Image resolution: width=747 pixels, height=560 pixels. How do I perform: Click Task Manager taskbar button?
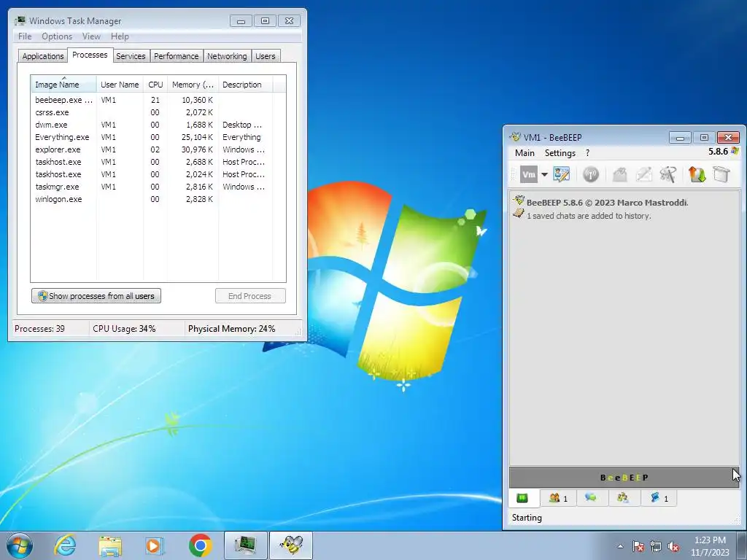pos(245,545)
